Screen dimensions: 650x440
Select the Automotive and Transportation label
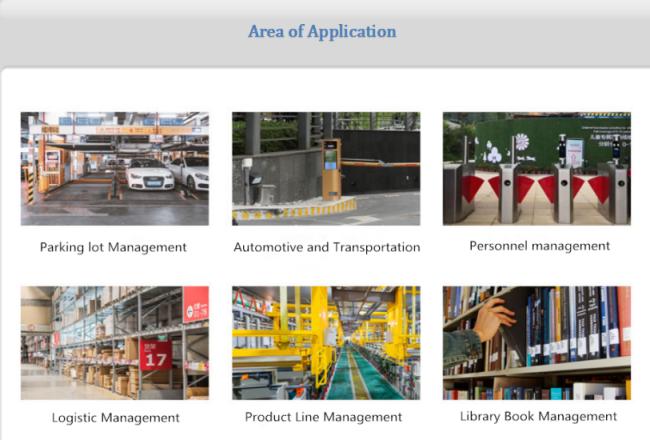(326, 247)
